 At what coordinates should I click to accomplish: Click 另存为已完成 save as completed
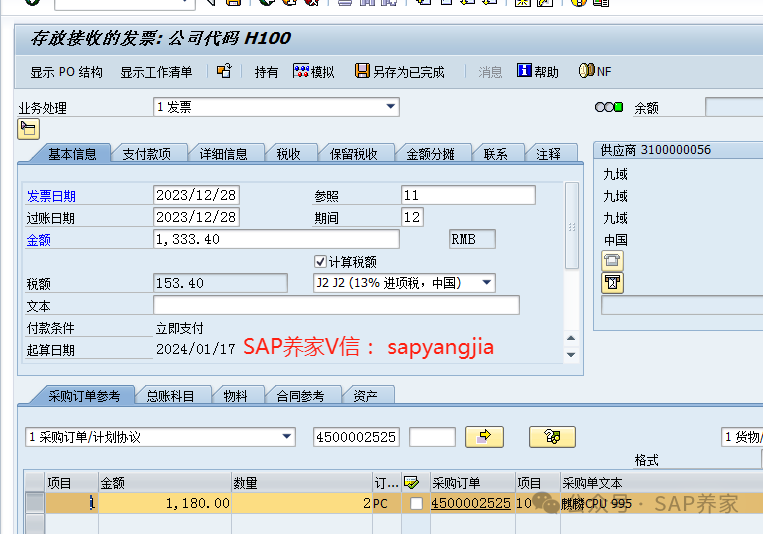tap(400, 72)
